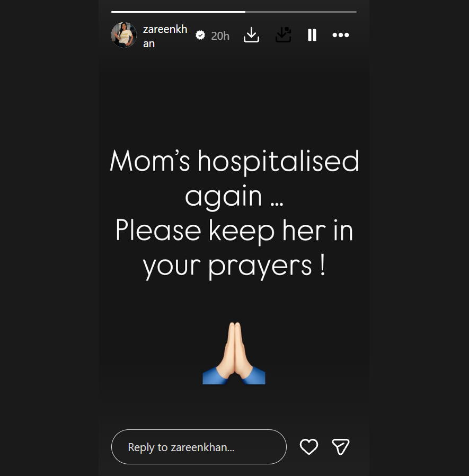469x476 pixels.
Task: Click the 20h timestamp
Action: 220,36
